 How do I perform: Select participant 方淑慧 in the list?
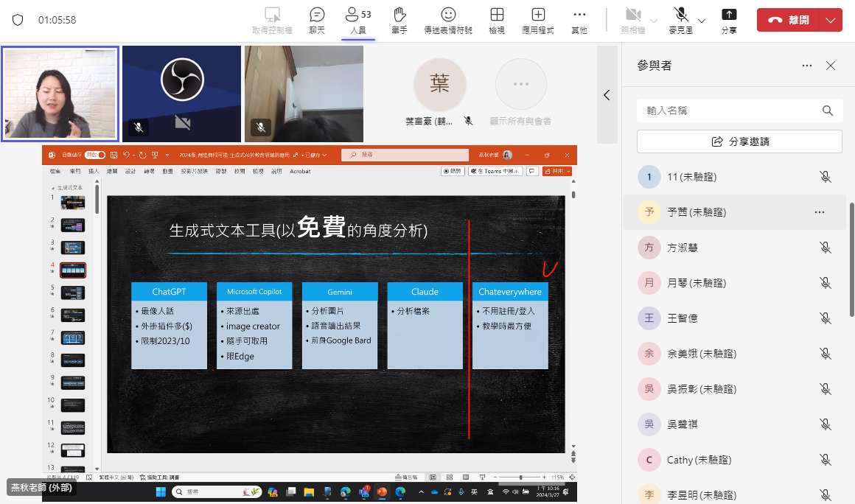734,248
